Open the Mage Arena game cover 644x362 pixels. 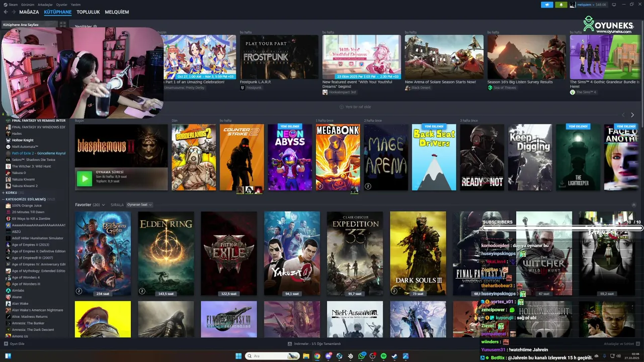[x=386, y=157]
